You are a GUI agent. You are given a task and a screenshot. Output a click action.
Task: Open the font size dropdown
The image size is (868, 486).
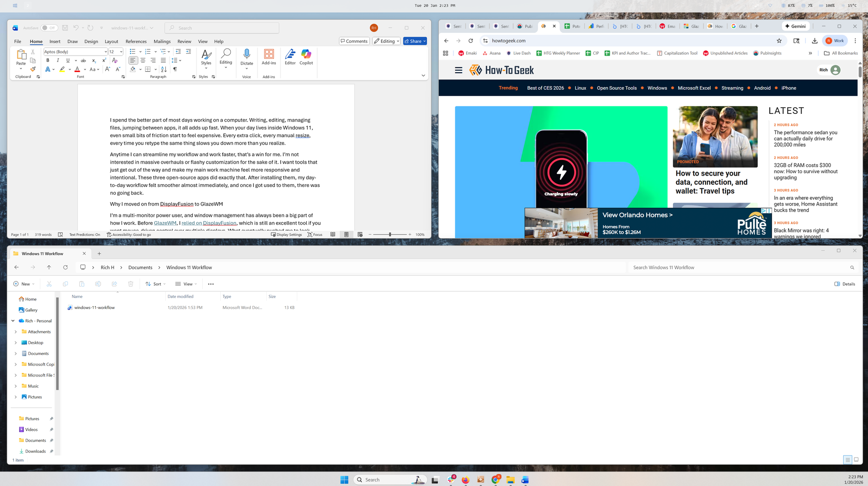(x=121, y=51)
